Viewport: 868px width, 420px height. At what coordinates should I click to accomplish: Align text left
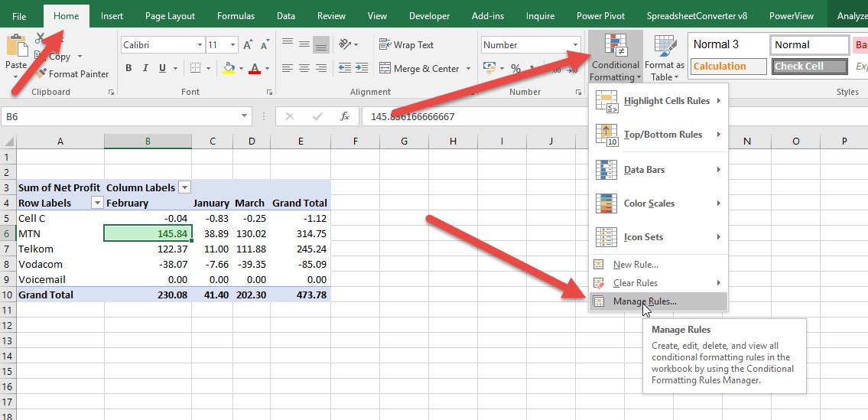287,68
